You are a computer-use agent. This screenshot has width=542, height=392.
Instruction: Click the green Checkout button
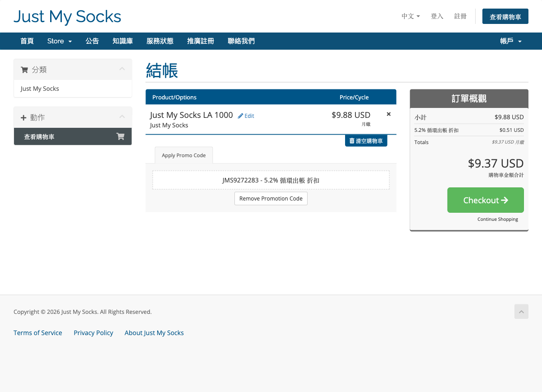point(486,200)
